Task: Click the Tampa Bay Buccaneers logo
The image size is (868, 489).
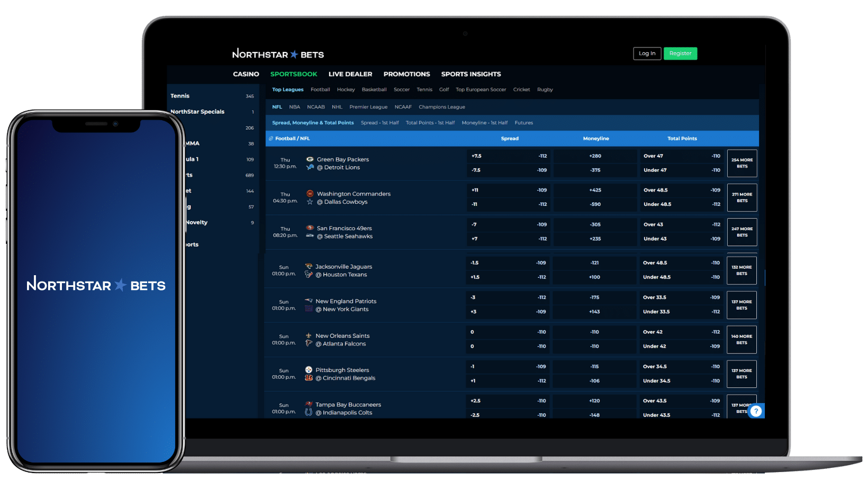Action: pos(309,404)
